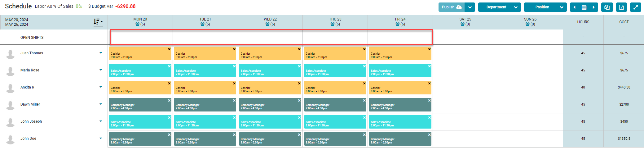This screenshot has width=644, height=150.
Task: Go to next week arrow
Action: point(593,7)
